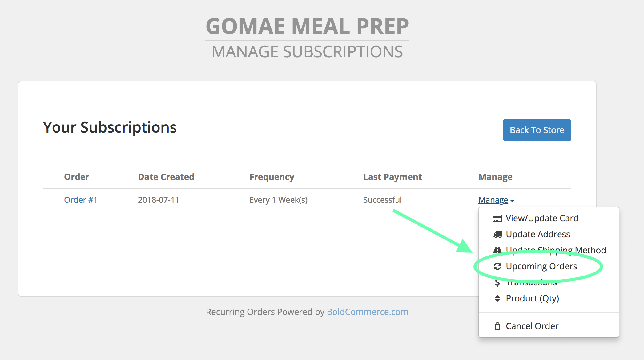Viewport: 644px width, 360px height.
Task: Click the Frequency column header
Action: click(272, 177)
